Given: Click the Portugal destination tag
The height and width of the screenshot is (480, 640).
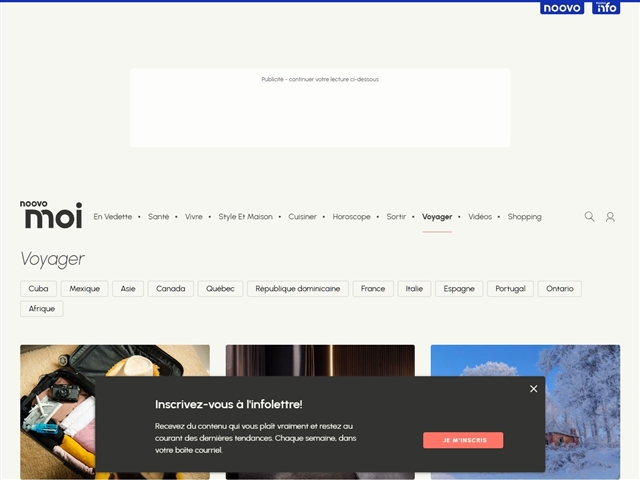Looking at the screenshot, I should tap(510, 289).
